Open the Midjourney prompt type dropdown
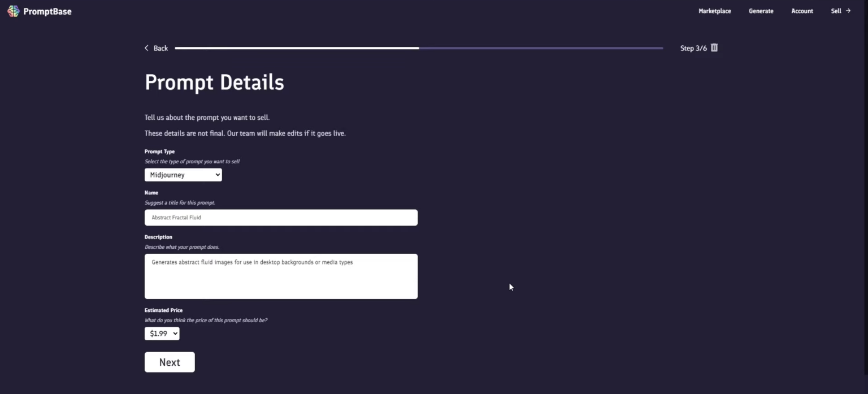The image size is (868, 394). (x=183, y=175)
